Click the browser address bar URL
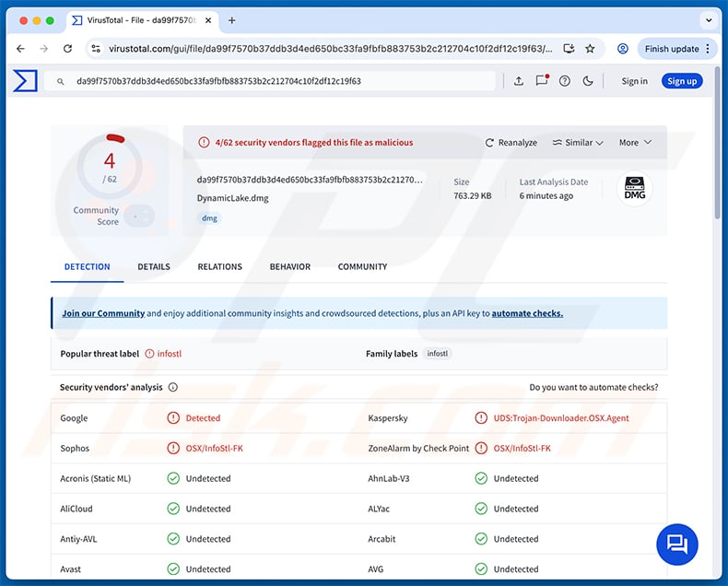This screenshot has width=728, height=586. pyautogui.click(x=331, y=49)
